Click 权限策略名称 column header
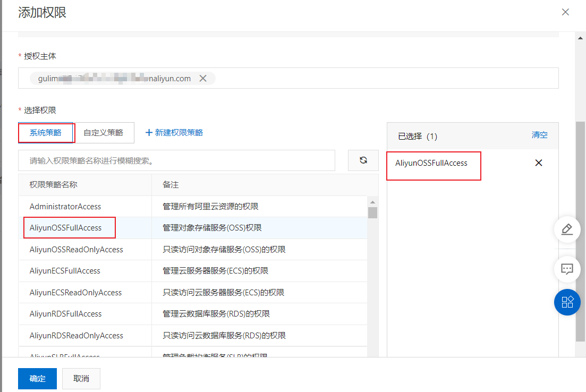Image resolution: width=586 pixels, height=392 pixels. click(x=54, y=185)
